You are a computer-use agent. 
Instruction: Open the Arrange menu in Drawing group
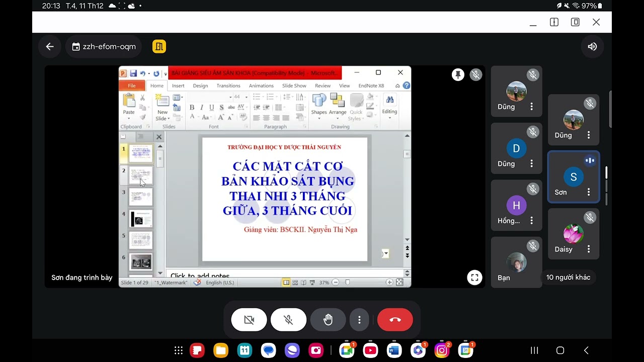[338, 106]
